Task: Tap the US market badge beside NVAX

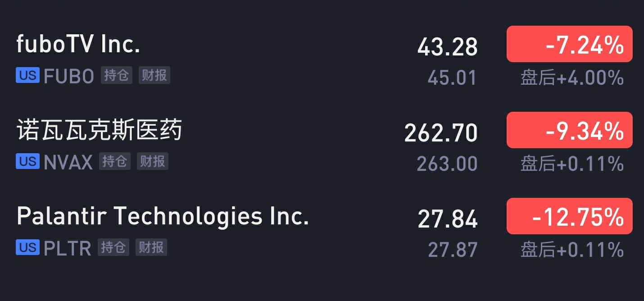Action: pyautogui.click(x=28, y=161)
